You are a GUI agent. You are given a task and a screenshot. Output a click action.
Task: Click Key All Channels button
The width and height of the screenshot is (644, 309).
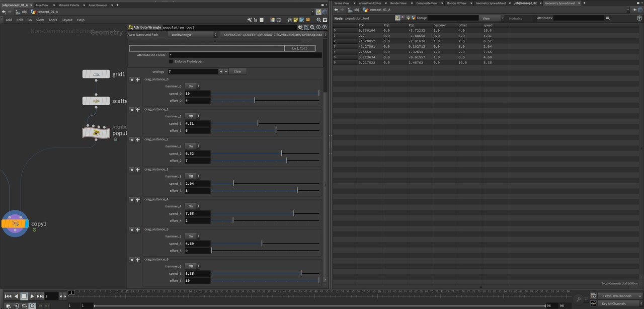tap(613, 303)
